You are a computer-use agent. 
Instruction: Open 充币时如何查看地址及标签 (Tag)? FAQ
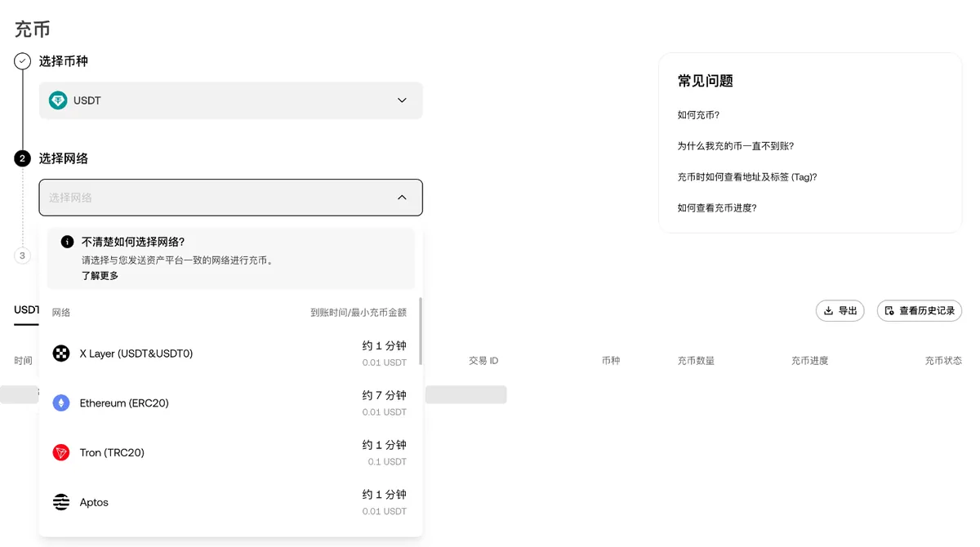point(746,177)
